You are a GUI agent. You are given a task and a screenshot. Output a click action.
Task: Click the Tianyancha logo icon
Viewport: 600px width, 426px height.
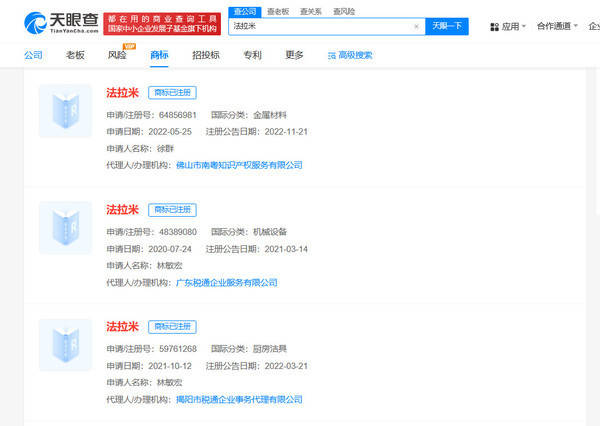36,23
